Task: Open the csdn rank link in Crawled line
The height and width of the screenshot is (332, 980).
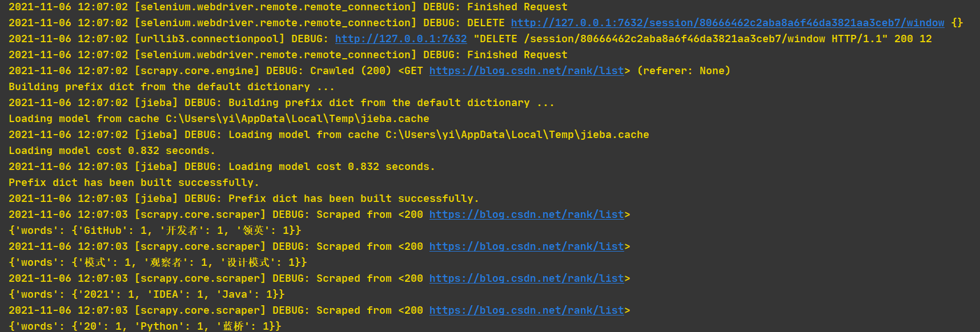Action: pyautogui.click(x=527, y=71)
